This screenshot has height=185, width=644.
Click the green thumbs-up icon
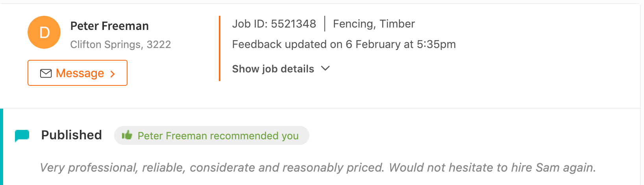coord(127,135)
